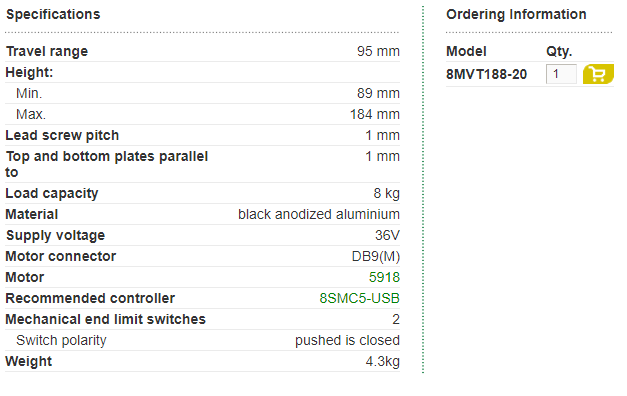
Task: Select the black anodized aluminium material value
Action: [319, 214]
